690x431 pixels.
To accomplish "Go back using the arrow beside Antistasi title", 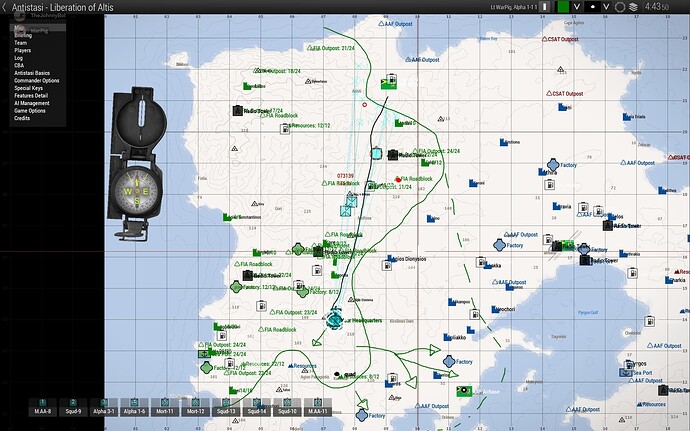I will (x=4, y=7).
